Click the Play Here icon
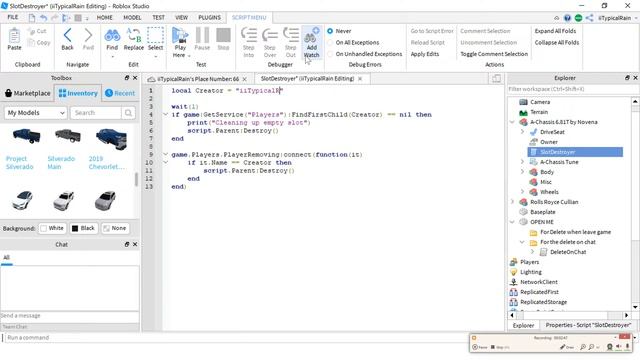The image size is (640, 360). pyautogui.click(x=180, y=36)
